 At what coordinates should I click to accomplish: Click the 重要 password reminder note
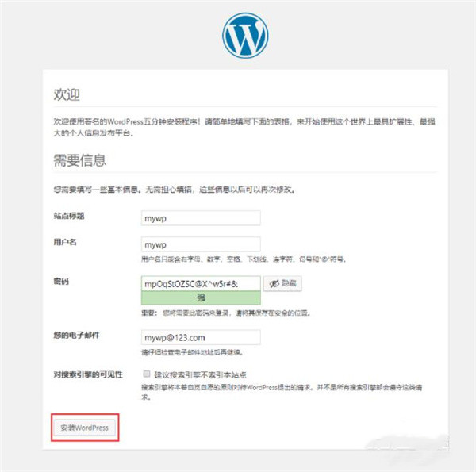coord(226,313)
